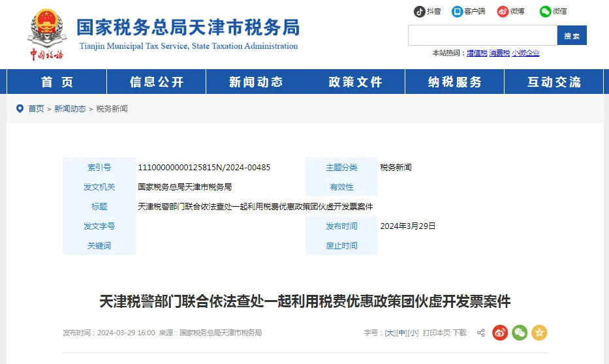Click 发文机关 label cell

99,187
